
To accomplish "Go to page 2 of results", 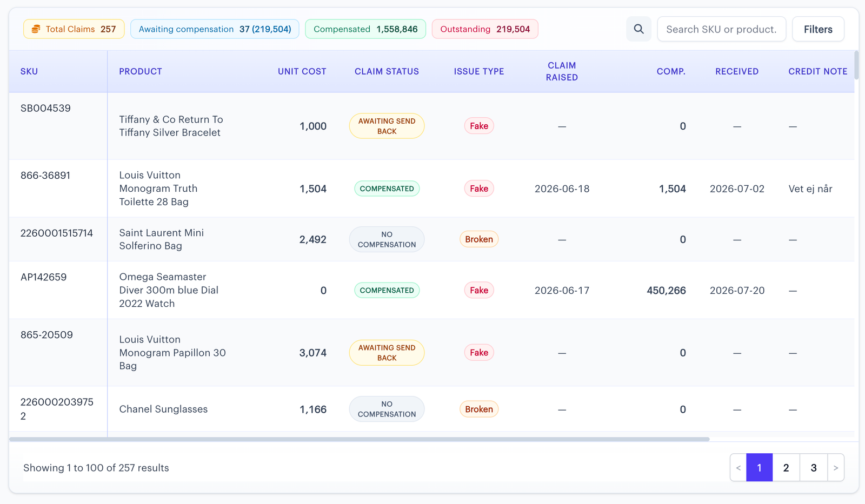I will tap(786, 468).
